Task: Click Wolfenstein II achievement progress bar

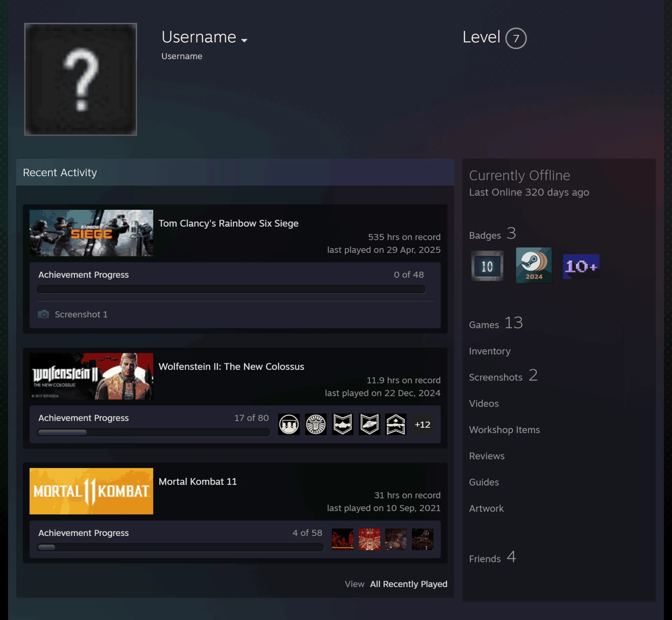Action: (x=154, y=432)
